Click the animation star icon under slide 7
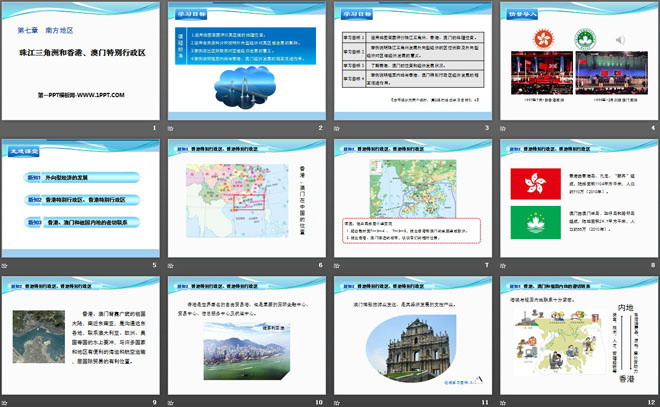 337,265
